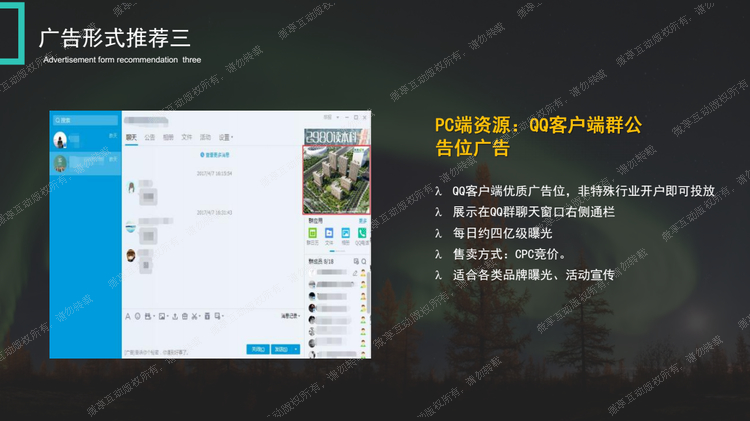Click the toolbar icon right after the scissors dropdown

[x=207, y=316]
